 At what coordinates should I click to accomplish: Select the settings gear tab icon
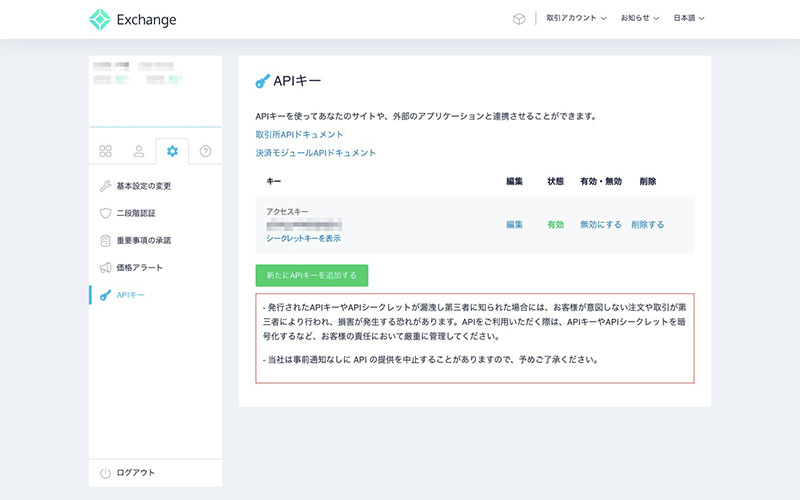click(172, 152)
